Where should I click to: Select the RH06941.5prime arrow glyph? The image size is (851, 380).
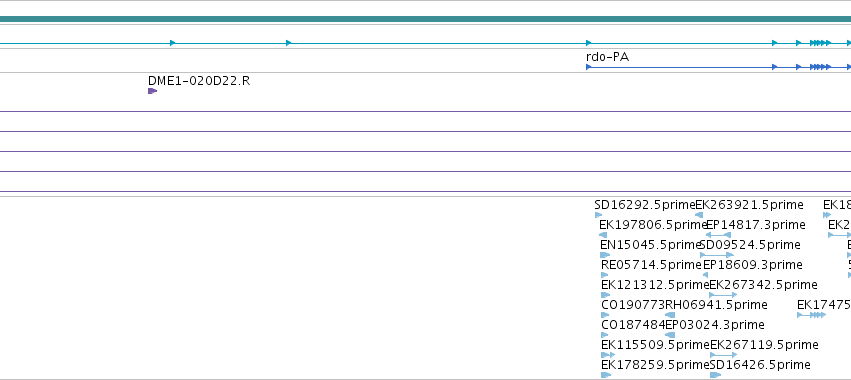670,315
